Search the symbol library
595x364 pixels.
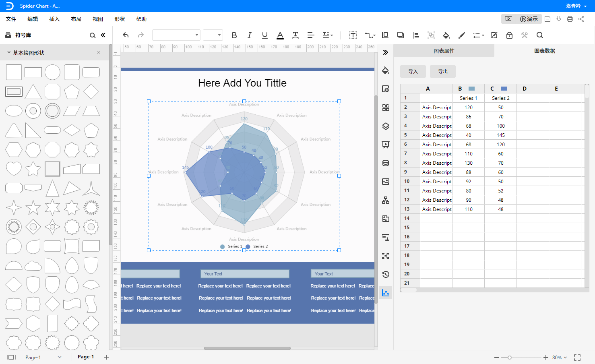tap(93, 35)
